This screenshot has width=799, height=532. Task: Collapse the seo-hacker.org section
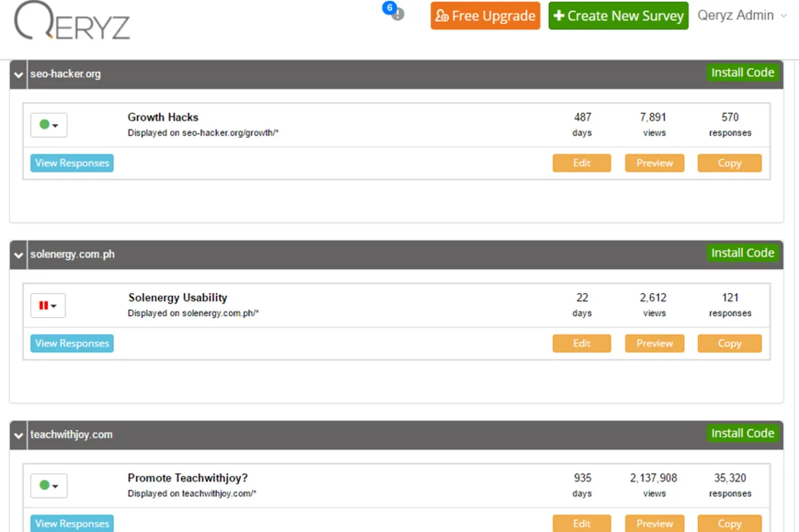(19, 75)
